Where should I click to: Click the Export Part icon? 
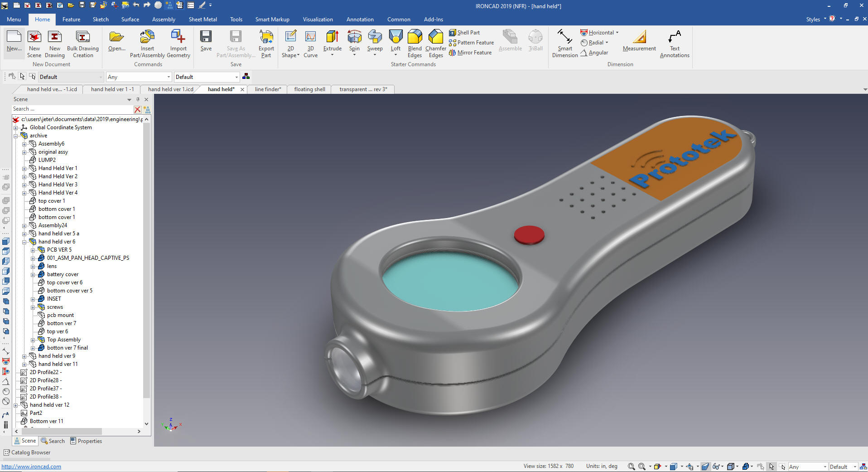click(x=266, y=37)
